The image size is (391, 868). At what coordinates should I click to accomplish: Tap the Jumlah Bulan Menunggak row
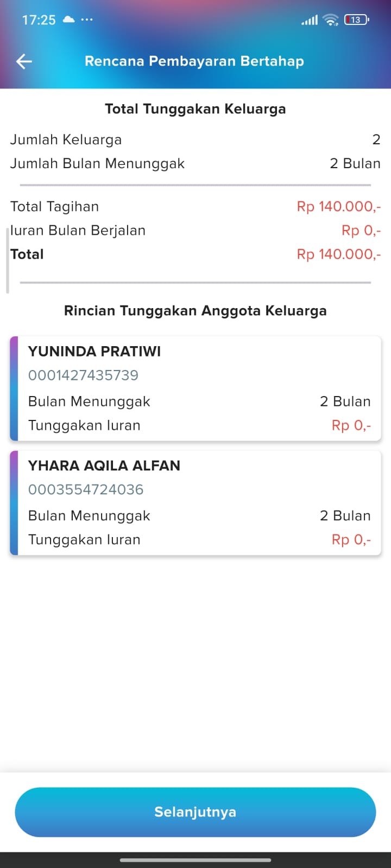pyautogui.click(x=195, y=163)
